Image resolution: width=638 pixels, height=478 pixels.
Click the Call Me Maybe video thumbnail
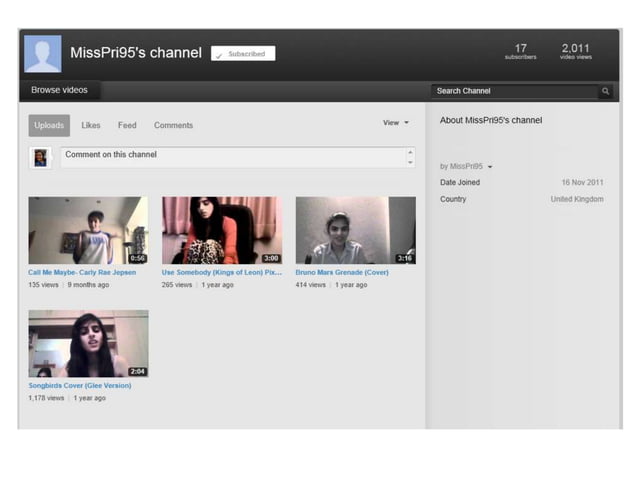(x=88, y=230)
